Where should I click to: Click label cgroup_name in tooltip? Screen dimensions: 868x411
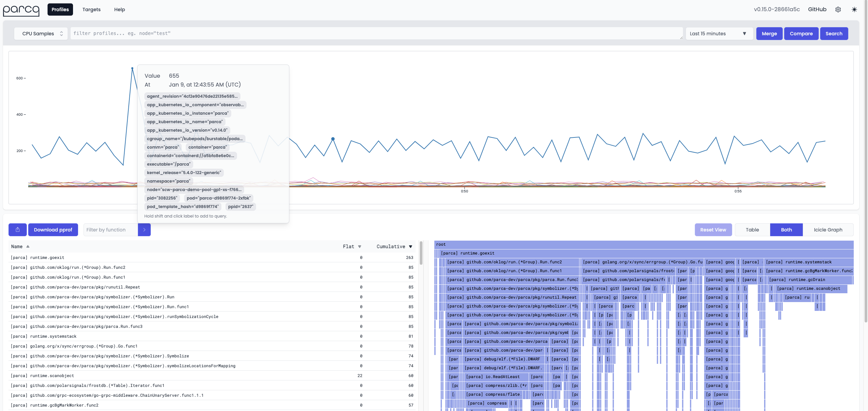tap(195, 139)
